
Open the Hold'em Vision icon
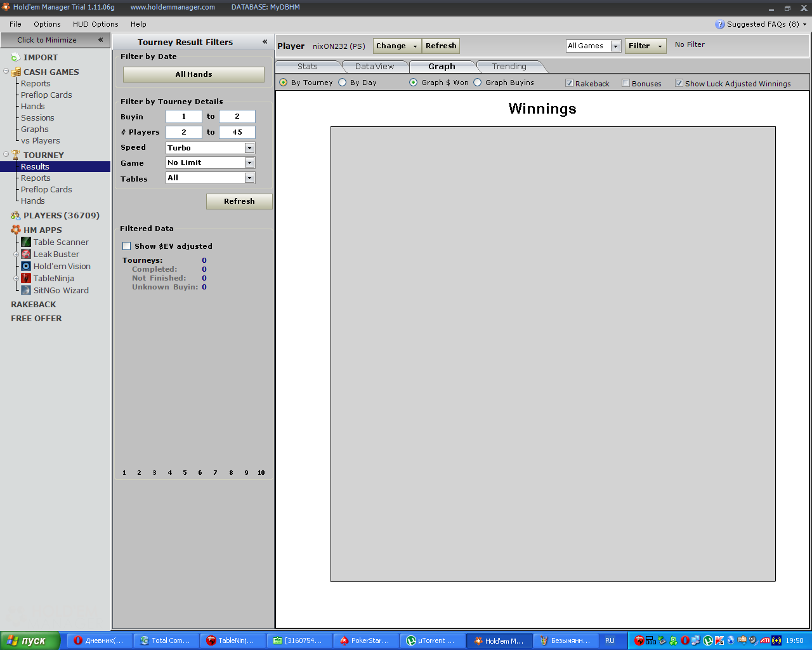(26, 266)
